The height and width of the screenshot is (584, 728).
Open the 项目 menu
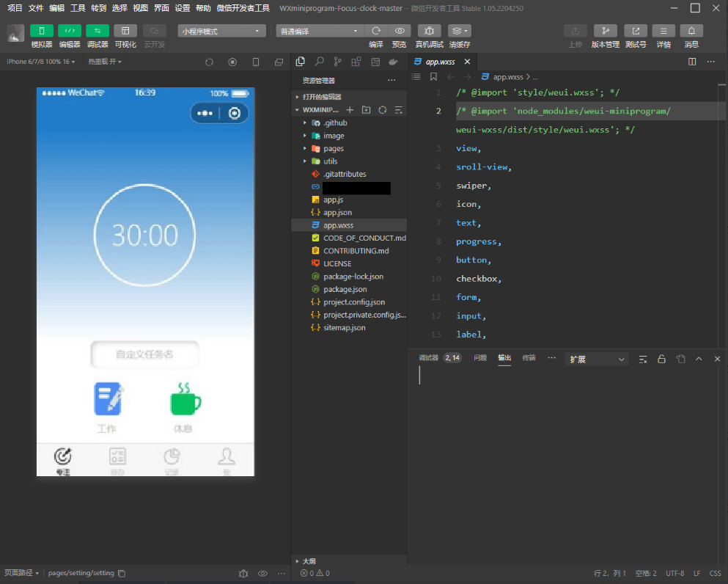pos(15,8)
